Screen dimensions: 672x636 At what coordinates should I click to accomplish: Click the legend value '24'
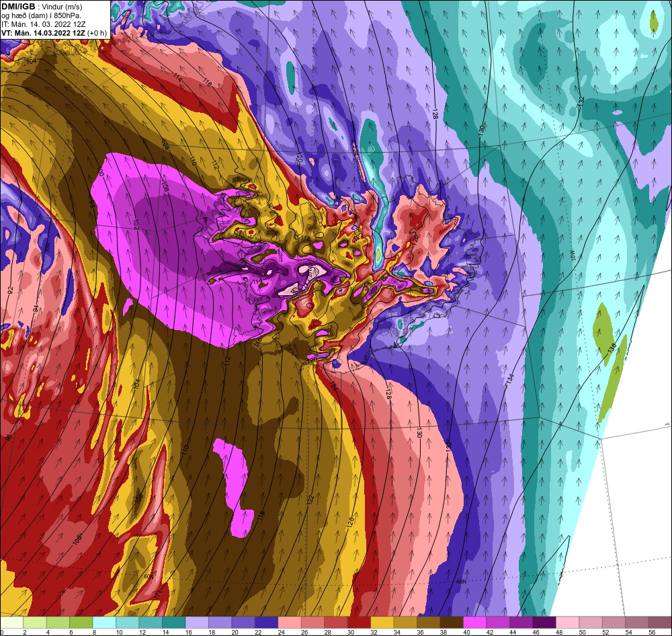282,632
